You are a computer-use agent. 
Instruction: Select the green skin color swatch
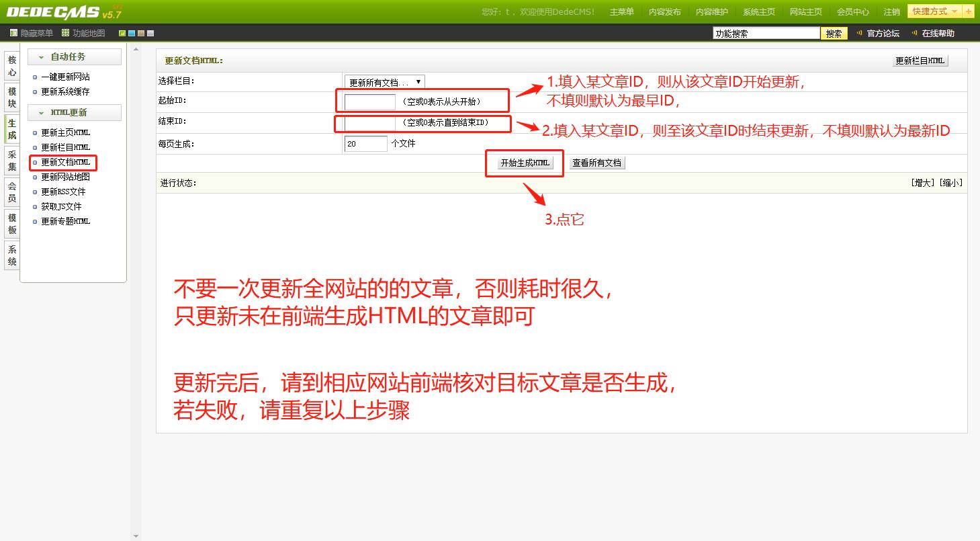[122, 33]
